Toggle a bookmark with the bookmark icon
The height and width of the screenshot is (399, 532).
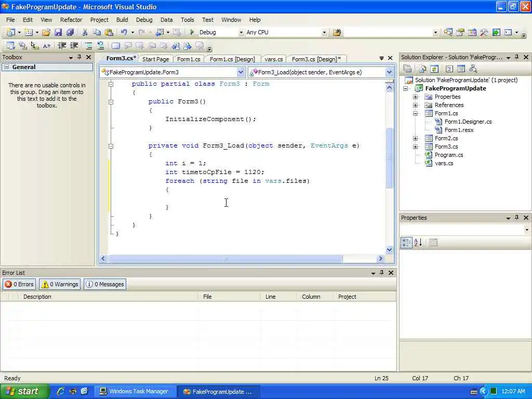116,46
